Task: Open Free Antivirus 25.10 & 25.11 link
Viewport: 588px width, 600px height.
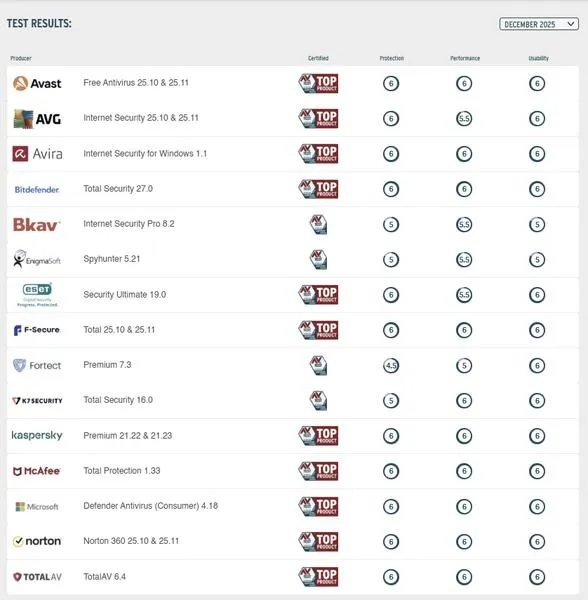Action: pyautogui.click(x=136, y=83)
